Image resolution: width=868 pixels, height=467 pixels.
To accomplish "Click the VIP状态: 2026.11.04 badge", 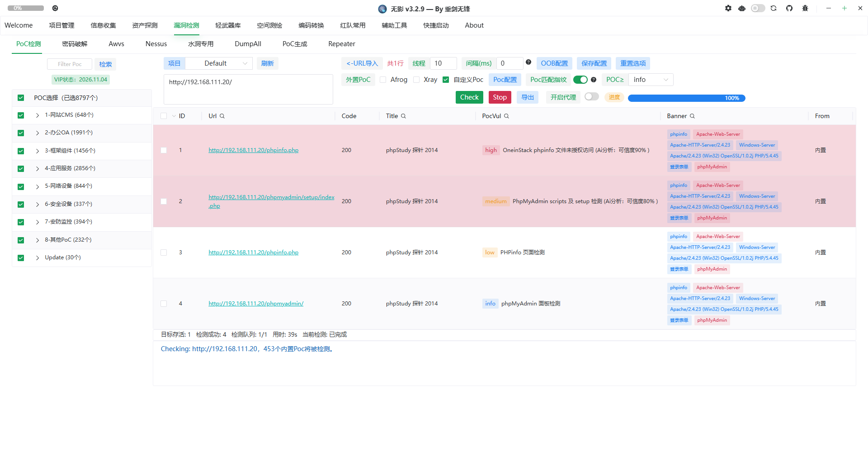I will click(x=80, y=80).
